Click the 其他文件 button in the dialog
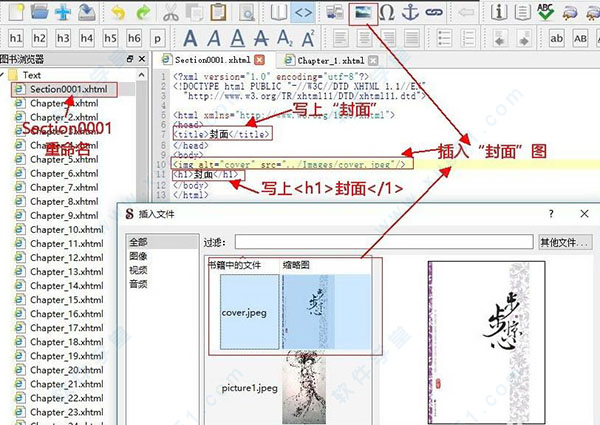 (564, 242)
